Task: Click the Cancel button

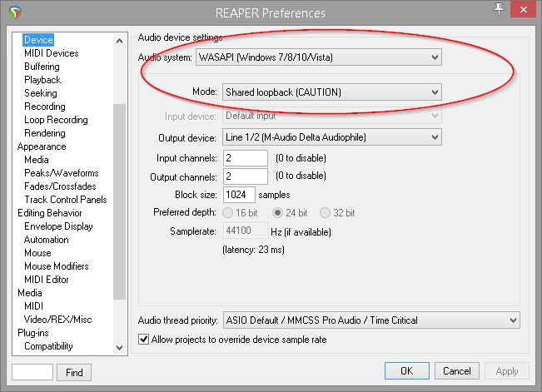Action: pyautogui.click(x=456, y=371)
